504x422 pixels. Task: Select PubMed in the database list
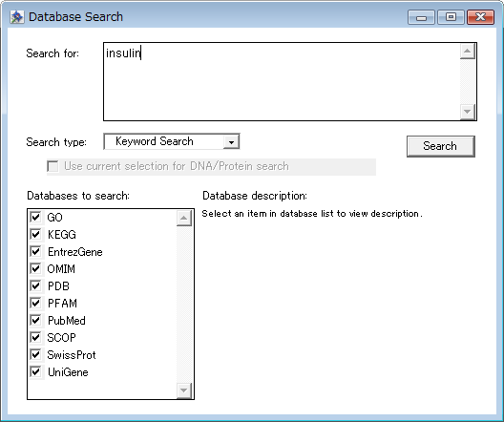(67, 321)
